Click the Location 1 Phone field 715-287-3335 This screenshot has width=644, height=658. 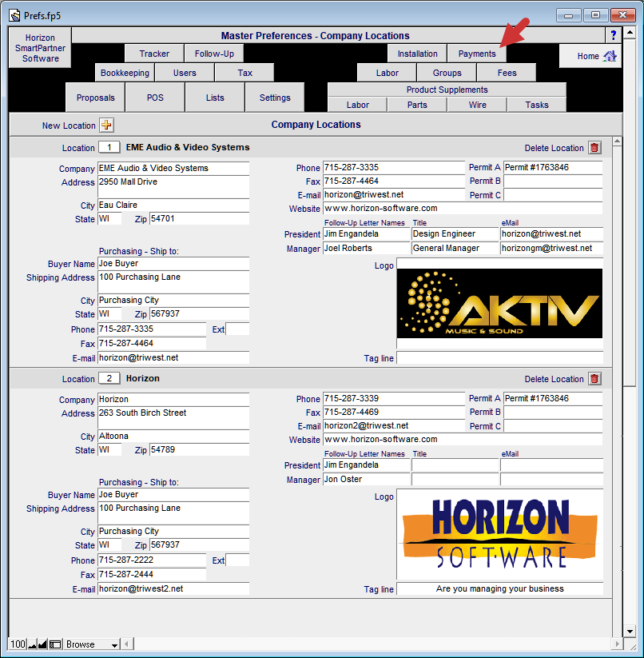tap(394, 167)
